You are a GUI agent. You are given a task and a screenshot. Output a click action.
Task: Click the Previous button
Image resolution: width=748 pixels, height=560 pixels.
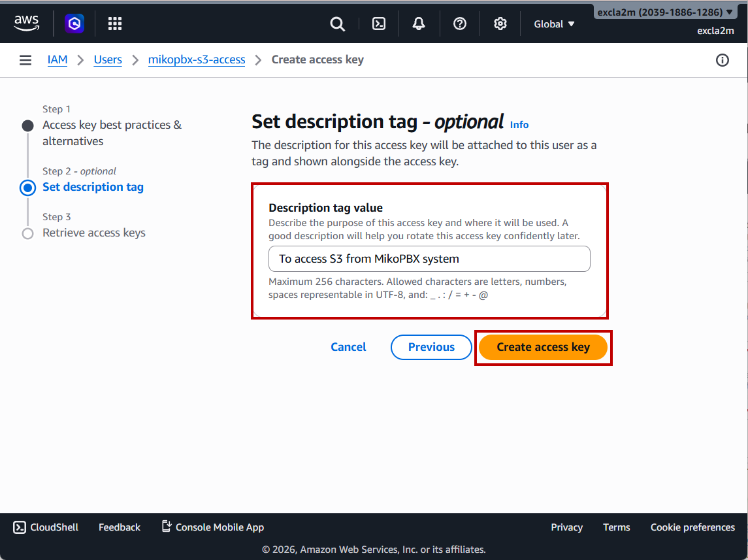(x=431, y=347)
